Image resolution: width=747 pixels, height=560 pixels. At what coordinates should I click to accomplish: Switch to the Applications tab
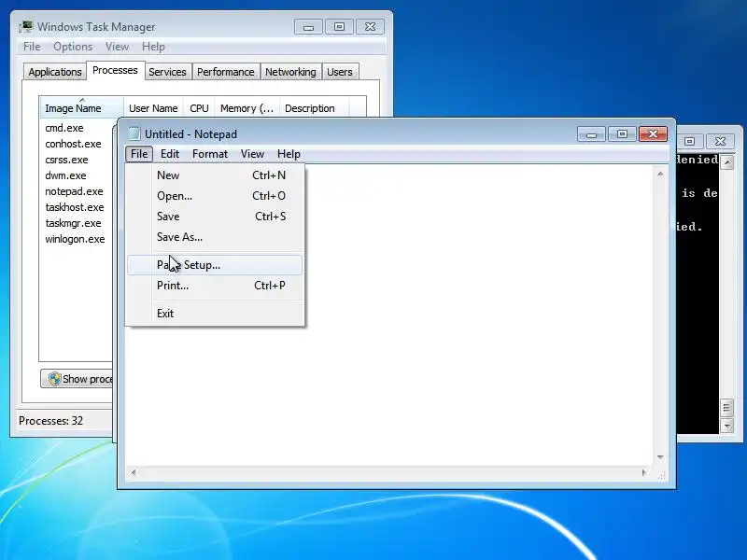coord(55,72)
